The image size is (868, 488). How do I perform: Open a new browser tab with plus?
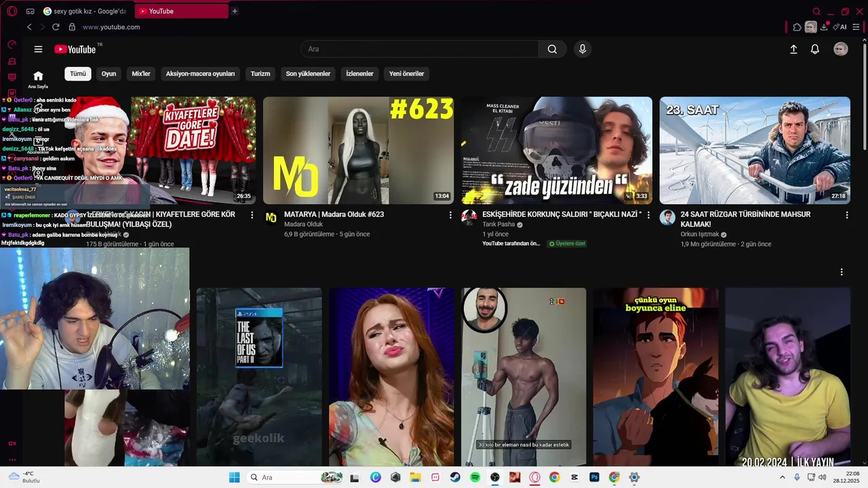coord(235,11)
